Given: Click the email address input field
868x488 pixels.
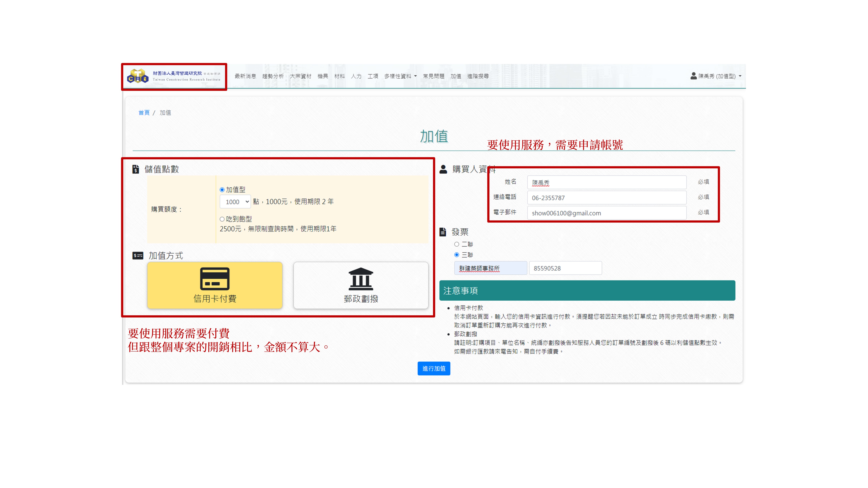Looking at the screenshot, I should tap(606, 213).
